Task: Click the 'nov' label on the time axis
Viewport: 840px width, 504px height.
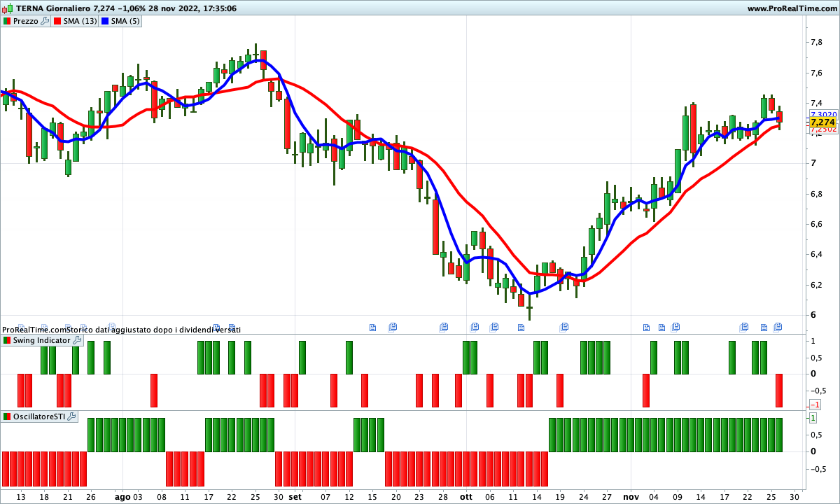Action: pos(631,496)
